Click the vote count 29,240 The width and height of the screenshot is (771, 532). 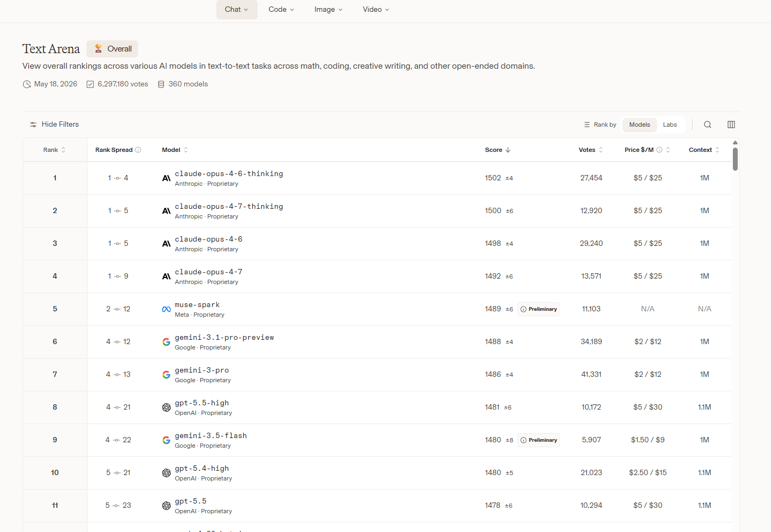[x=591, y=244]
